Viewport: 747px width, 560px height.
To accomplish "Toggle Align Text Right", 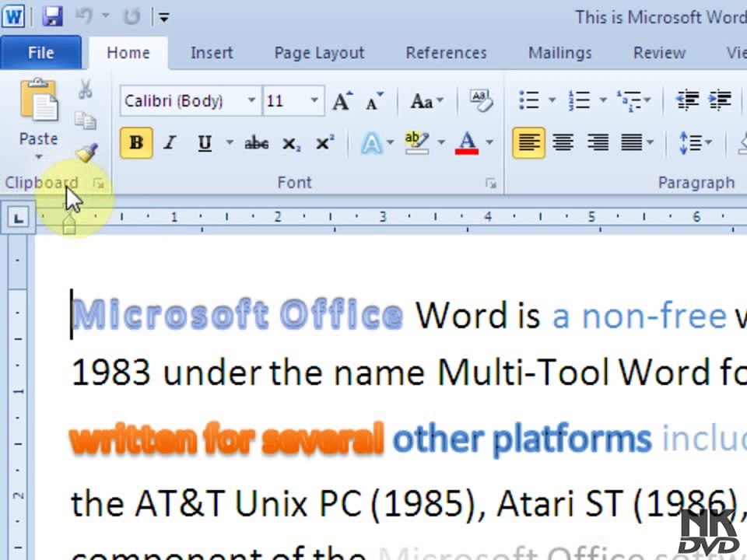I will (x=598, y=142).
